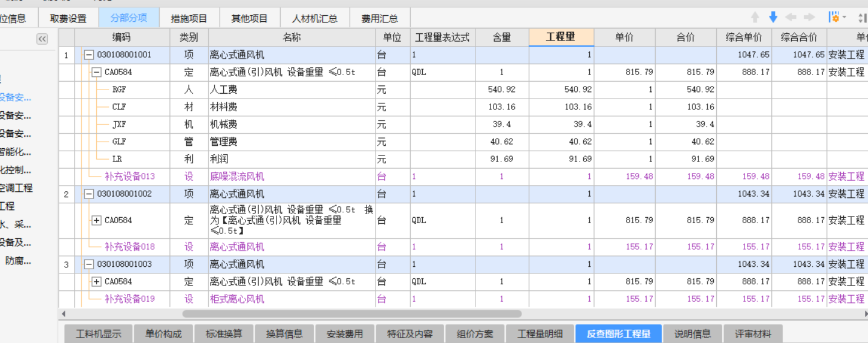
Task: Open 说明信息 bottom tab
Action: pyautogui.click(x=693, y=334)
